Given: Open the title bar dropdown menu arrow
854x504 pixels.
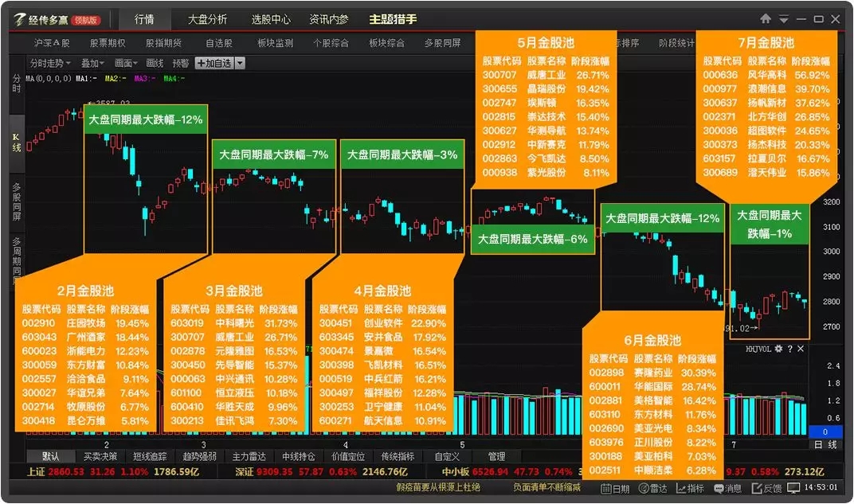Looking at the screenshot, I should tap(784, 20).
